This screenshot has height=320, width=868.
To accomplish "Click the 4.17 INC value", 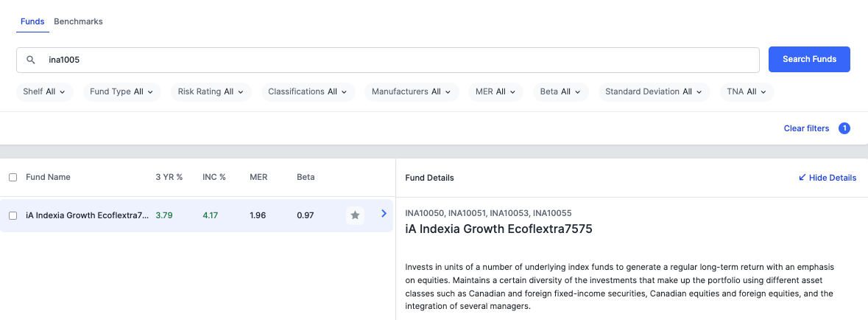I will [x=211, y=216].
